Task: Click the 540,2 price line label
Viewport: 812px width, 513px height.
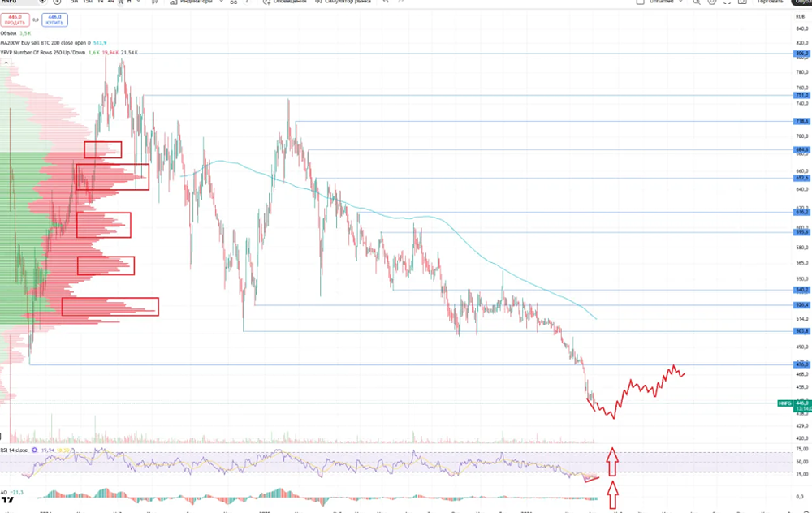Action: [801, 290]
